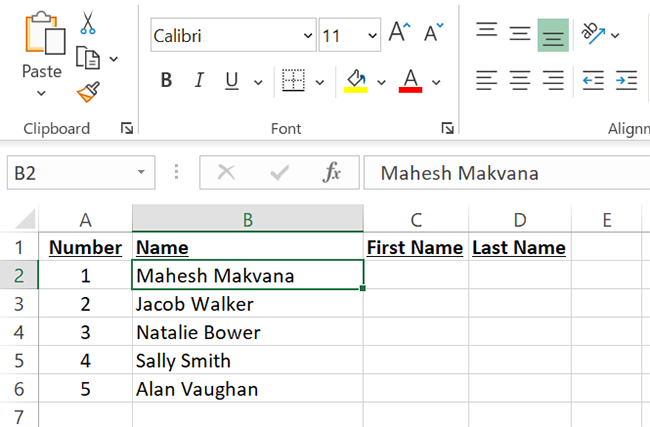Toggle Bold formatting
Image resolution: width=650 pixels, height=427 pixels.
pyautogui.click(x=167, y=80)
